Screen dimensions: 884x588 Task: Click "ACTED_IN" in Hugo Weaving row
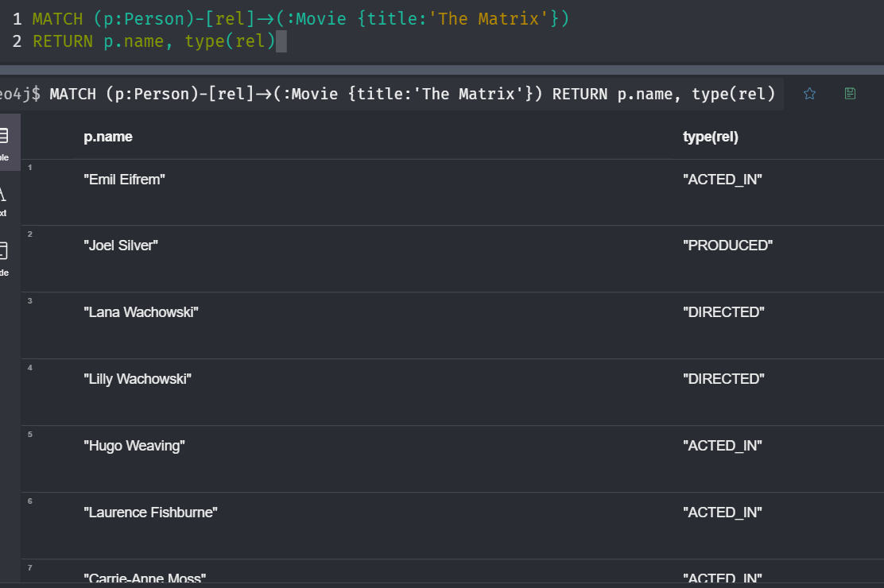722,445
